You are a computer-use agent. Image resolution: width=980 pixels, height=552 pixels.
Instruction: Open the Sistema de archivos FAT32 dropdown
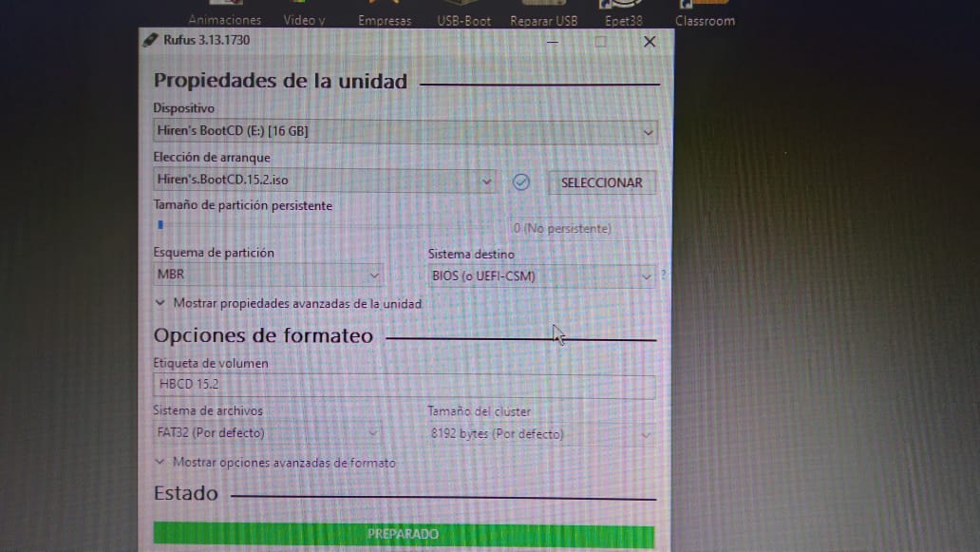(x=268, y=433)
